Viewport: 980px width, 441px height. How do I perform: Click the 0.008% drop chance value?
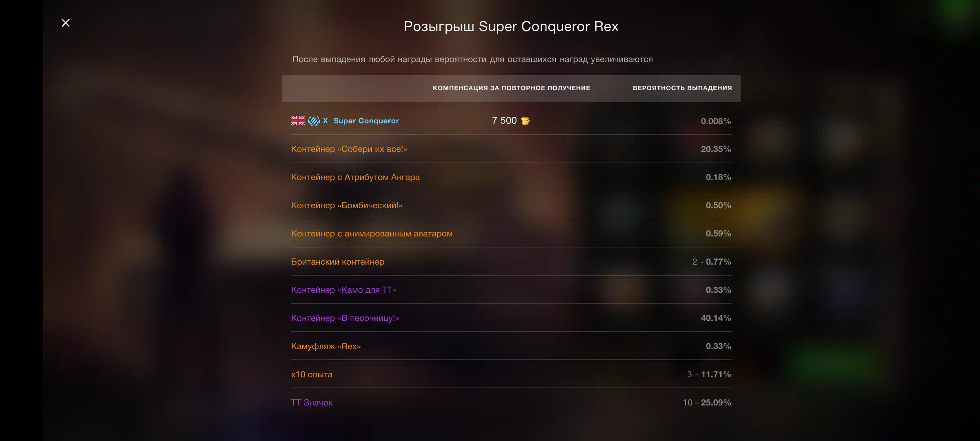tap(716, 121)
